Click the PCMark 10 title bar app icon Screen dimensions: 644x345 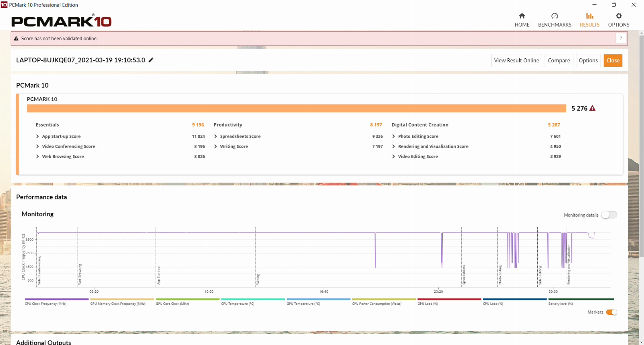click(x=4, y=5)
